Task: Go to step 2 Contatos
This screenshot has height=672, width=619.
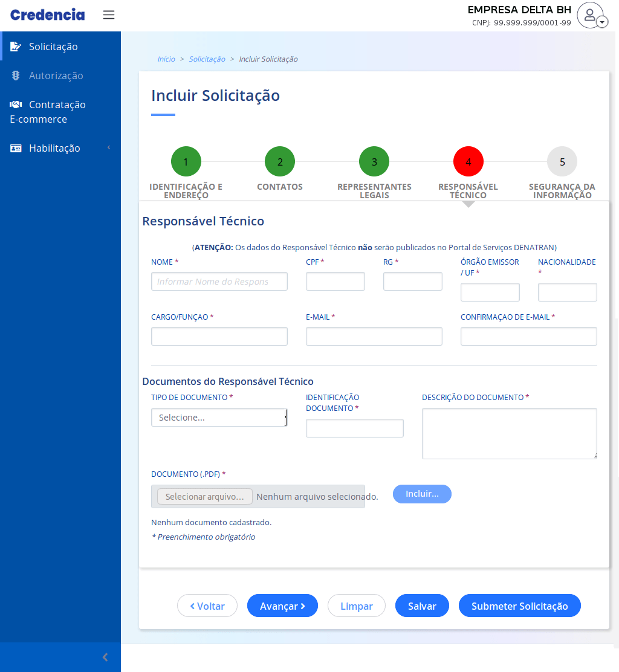Action: [x=280, y=162]
